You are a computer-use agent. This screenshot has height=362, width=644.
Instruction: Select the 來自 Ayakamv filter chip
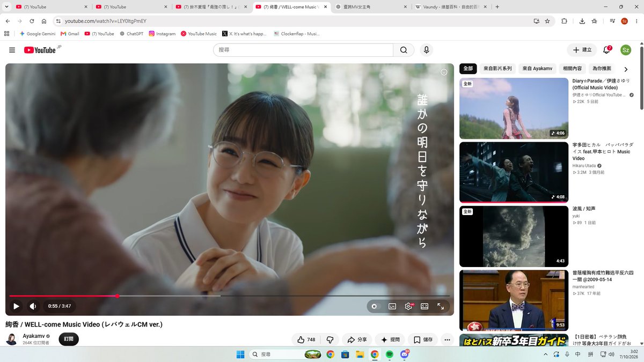(x=537, y=69)
